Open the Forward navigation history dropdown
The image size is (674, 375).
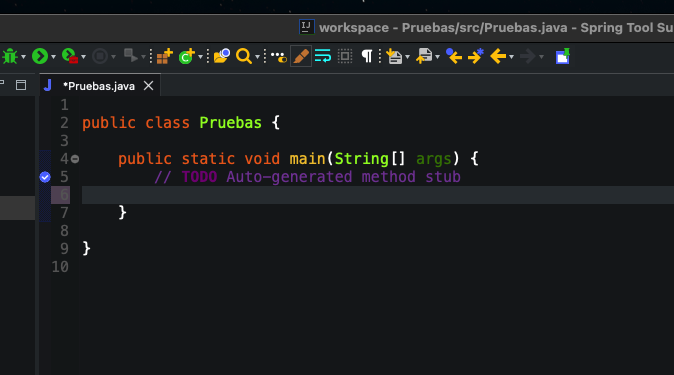[x=542, y=57]
